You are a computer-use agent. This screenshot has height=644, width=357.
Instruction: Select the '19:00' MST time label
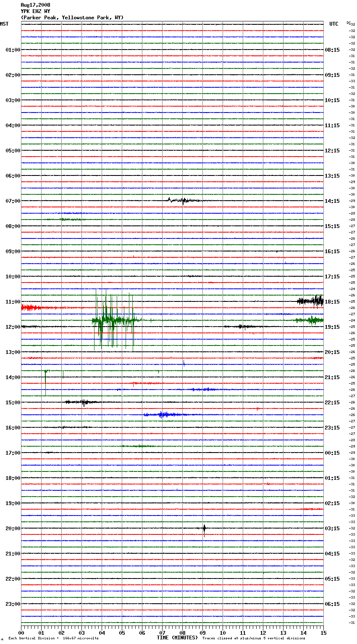(x=13, y=503)
